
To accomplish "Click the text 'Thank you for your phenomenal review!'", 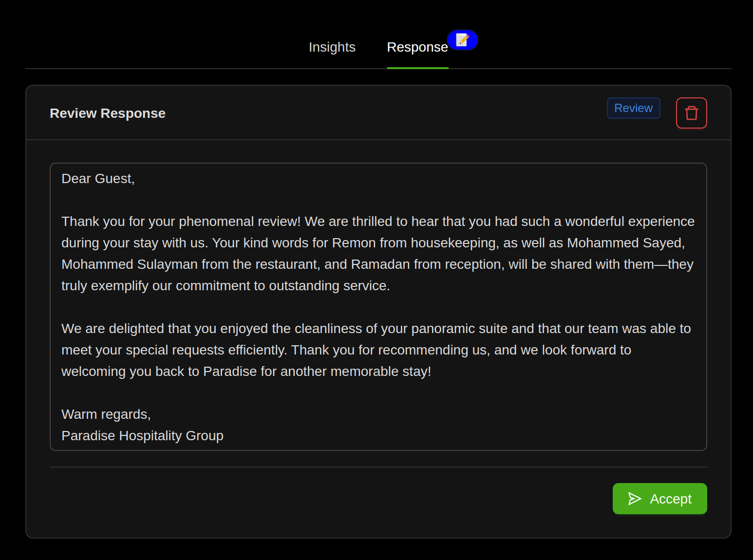I will (181, 222).
